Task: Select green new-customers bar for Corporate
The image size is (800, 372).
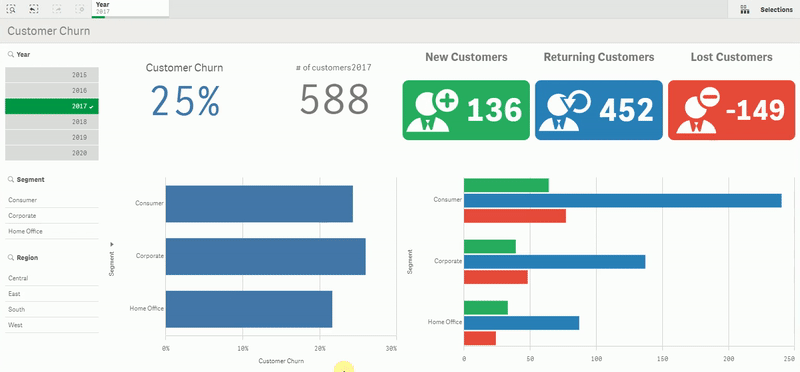Action: 490,246
